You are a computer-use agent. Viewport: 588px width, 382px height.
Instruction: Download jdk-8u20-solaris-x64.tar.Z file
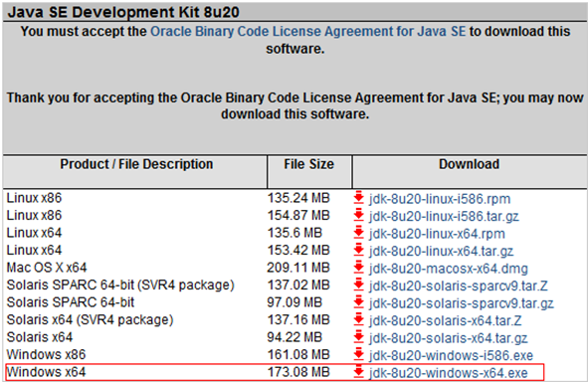click(x=445, y=321)
